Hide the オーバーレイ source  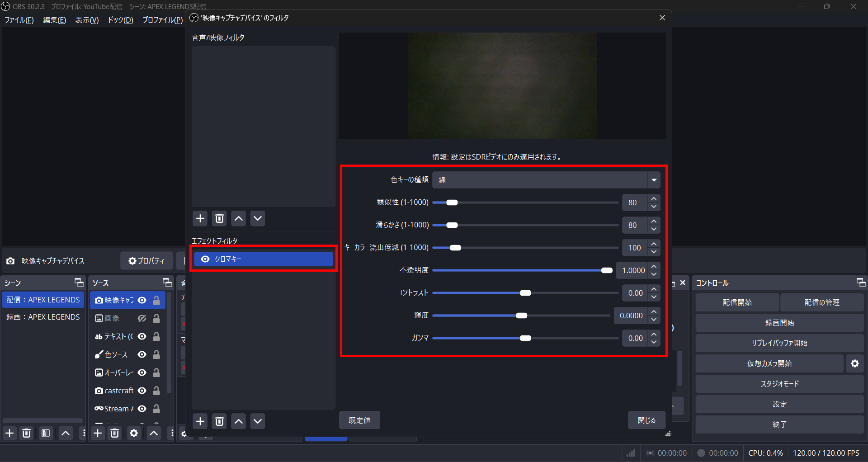tap(142, 372)
